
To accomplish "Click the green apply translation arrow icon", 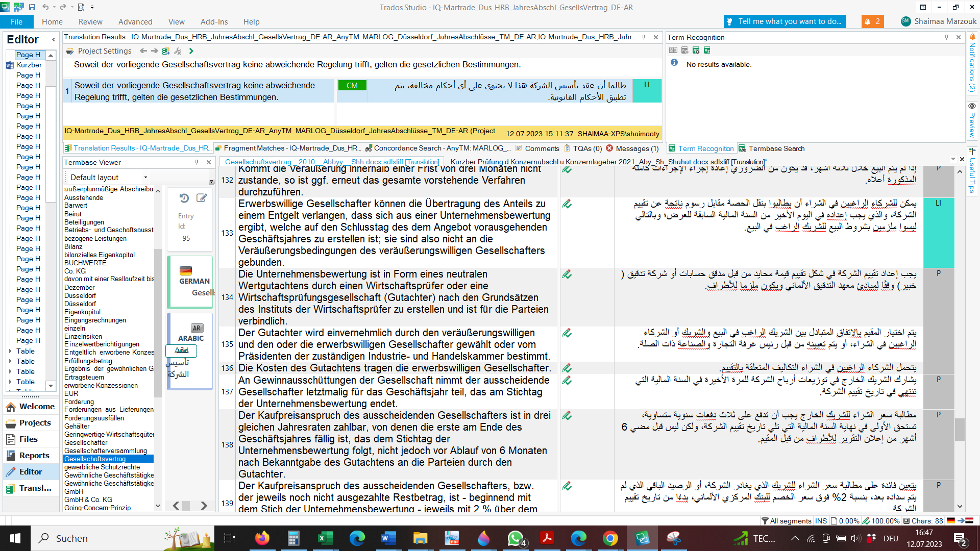I will [x=191, y=51].
